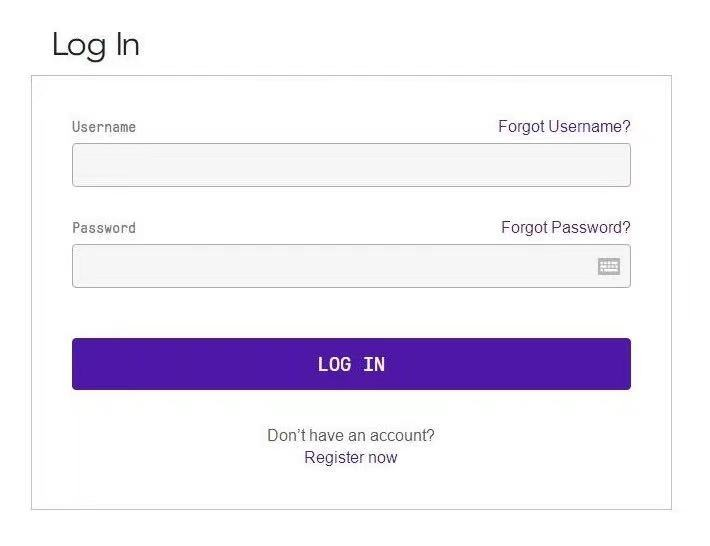This screenshot has height=546, width=710.
Task: Click the Log In page heading
Action: (x=96, y=45)
